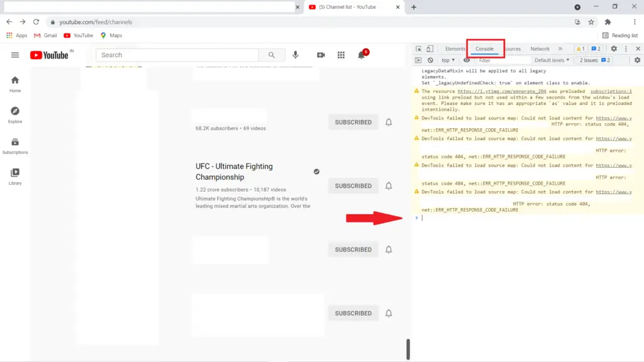Toggle the DevTools device toolbar

[x=430, y=49]
